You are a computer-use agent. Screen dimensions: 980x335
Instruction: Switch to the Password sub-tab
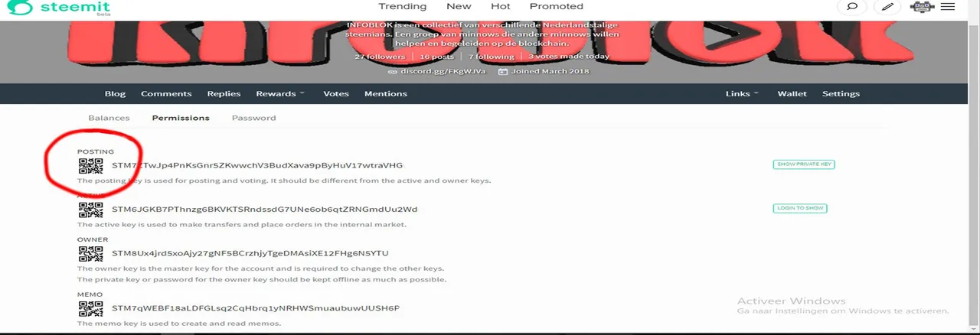click(x=253, y=118)
